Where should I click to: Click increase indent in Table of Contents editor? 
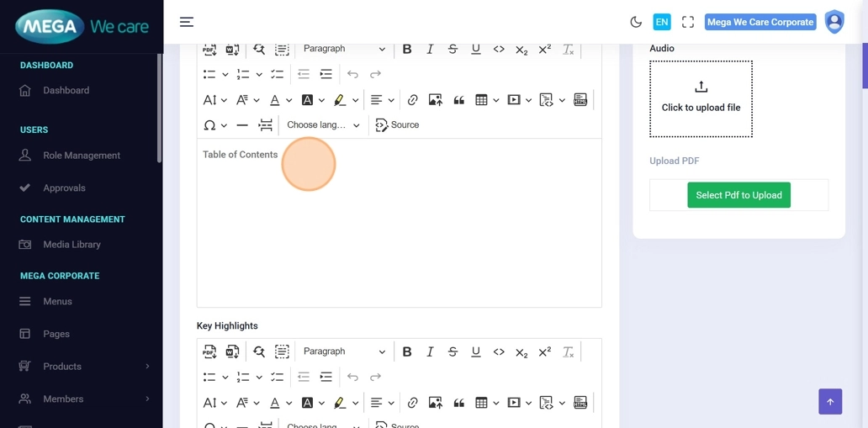coord(326,74)
